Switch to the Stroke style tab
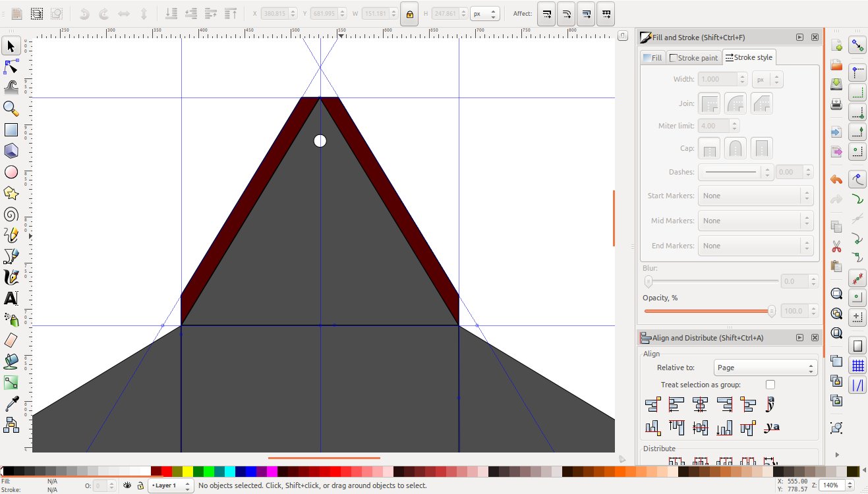 (x=749, y=57)
